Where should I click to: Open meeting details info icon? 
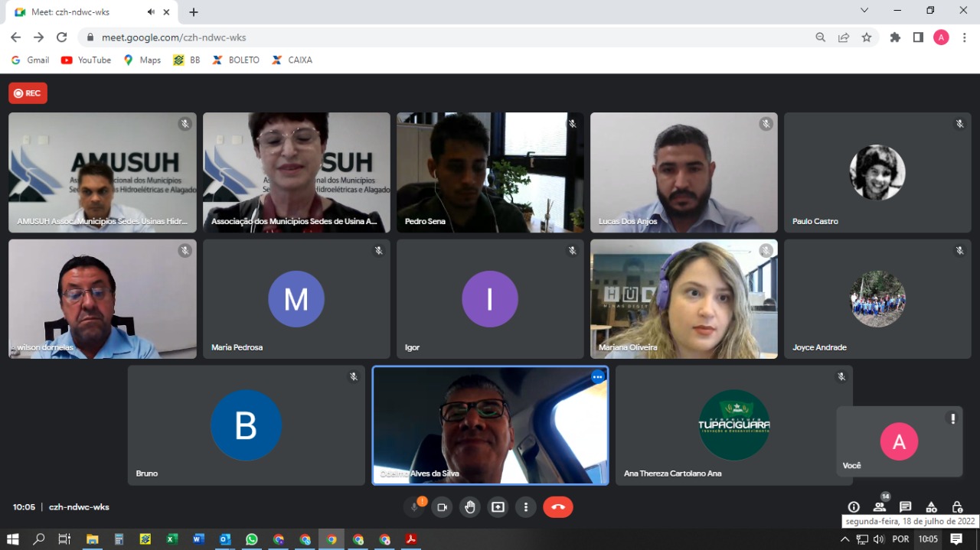click(x=854, y=507)
